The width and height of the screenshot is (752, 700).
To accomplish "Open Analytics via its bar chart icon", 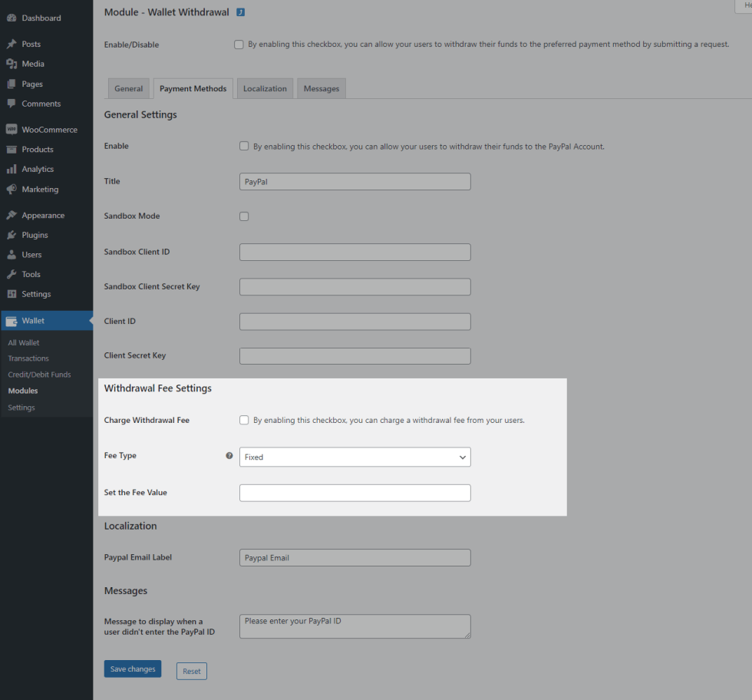I will [x=12, y=169].
